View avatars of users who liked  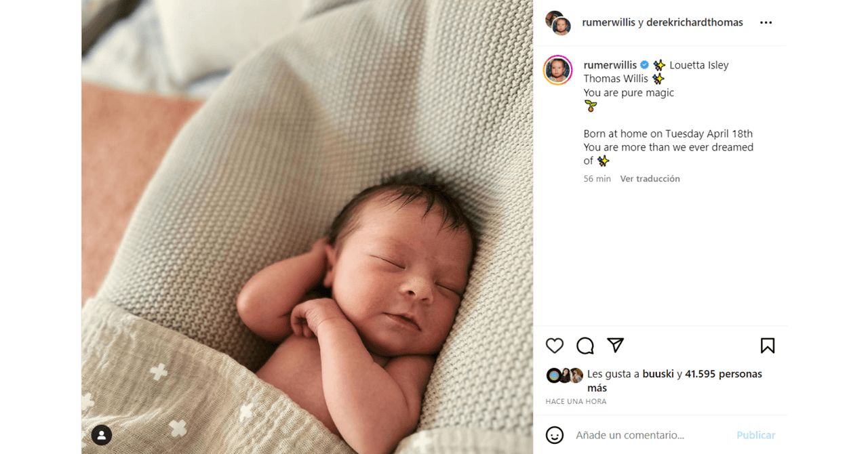[x=565, y=375]
